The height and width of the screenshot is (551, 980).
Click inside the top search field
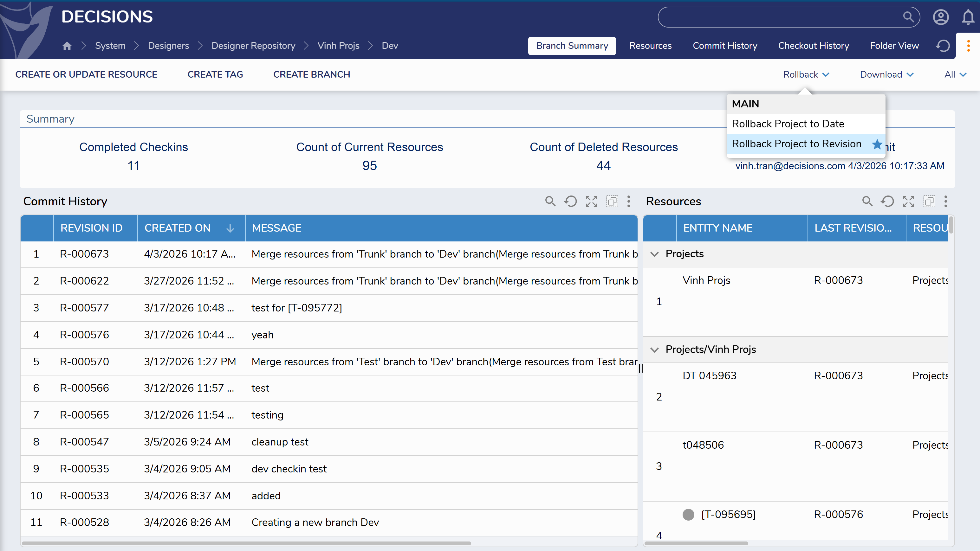tap(780, 17)
